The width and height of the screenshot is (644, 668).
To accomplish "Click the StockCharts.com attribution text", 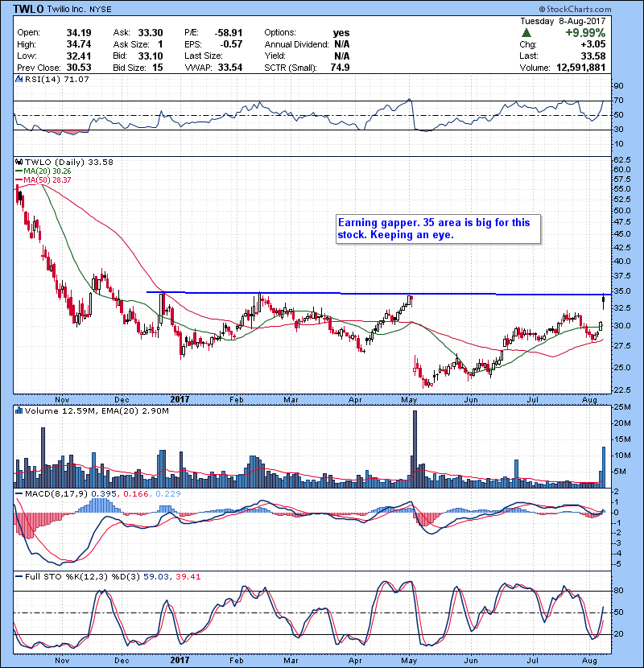I will (576, 9).
